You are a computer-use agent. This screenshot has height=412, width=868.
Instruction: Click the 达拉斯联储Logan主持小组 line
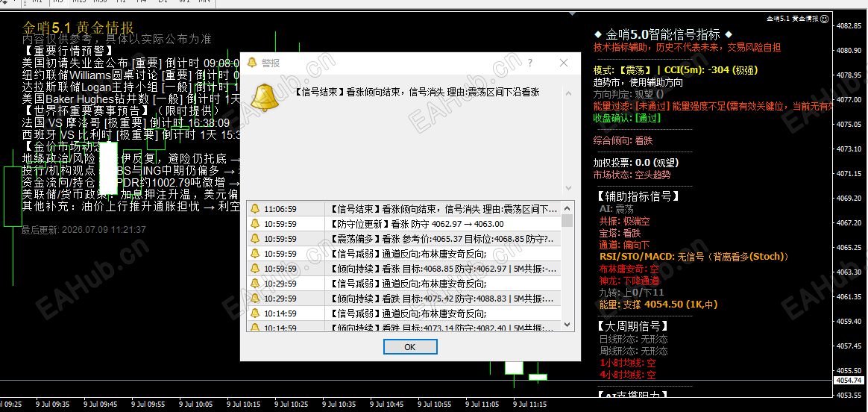[x=130, y=87]
